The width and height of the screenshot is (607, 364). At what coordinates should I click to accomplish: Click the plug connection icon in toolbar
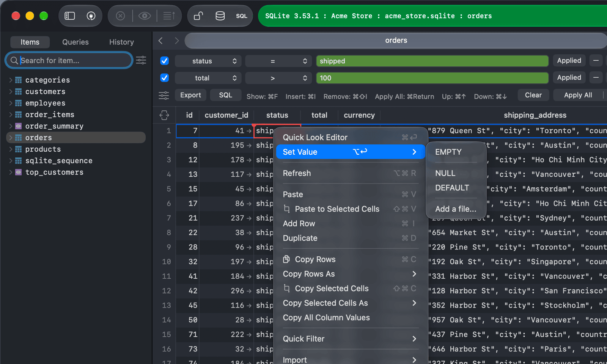coord(91,16)
